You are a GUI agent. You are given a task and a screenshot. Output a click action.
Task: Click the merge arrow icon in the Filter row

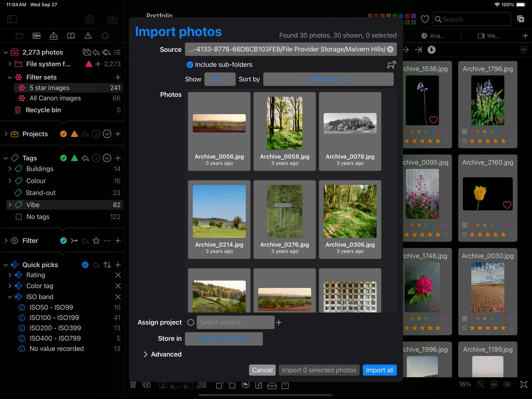pyautogui.click(x=74, y=241)
